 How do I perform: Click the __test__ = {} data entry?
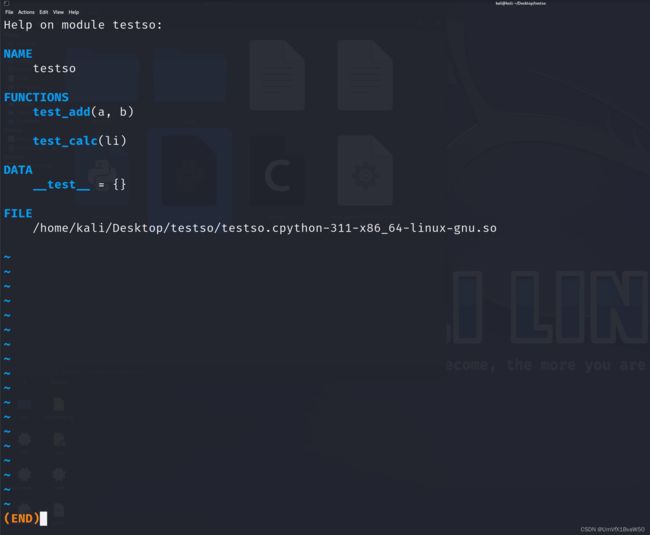point(79,184)
